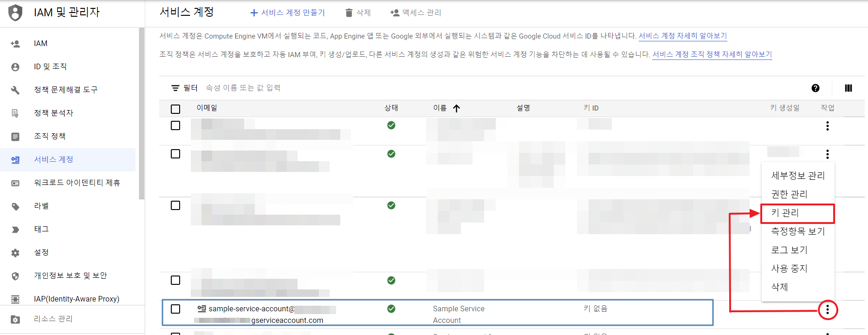
Task: Click the trash icon to delete
Action: click(349, 13)
